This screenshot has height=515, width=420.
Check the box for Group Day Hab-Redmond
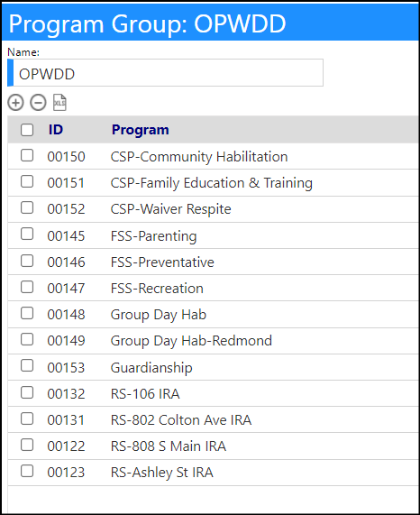coord(27,339)
